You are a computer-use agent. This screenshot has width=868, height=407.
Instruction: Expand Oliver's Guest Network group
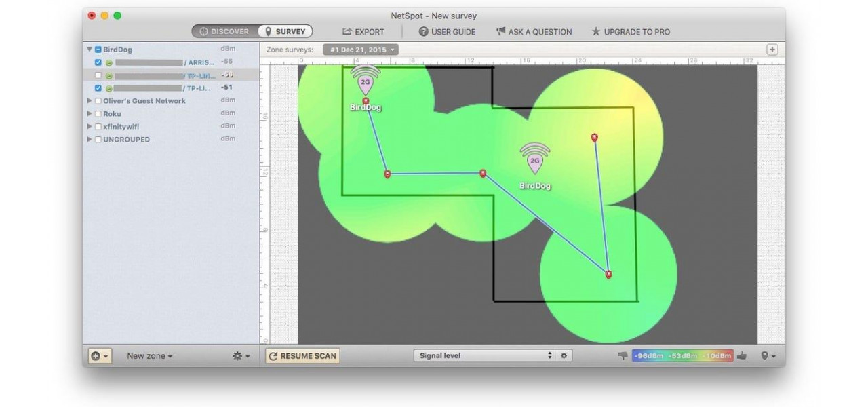[x=89, y=101]
